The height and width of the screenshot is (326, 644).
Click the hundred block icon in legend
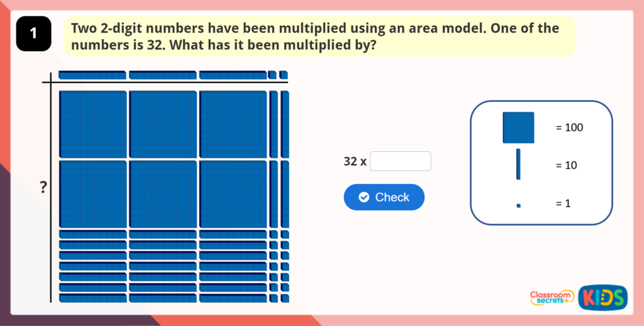pyautogui.click(x=518, y=128)
